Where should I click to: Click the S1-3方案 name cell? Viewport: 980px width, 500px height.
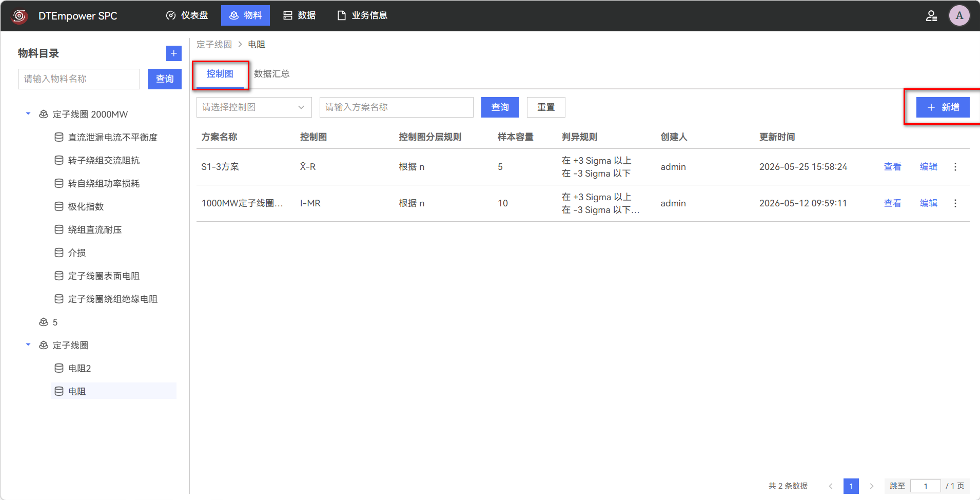[220, 167]
